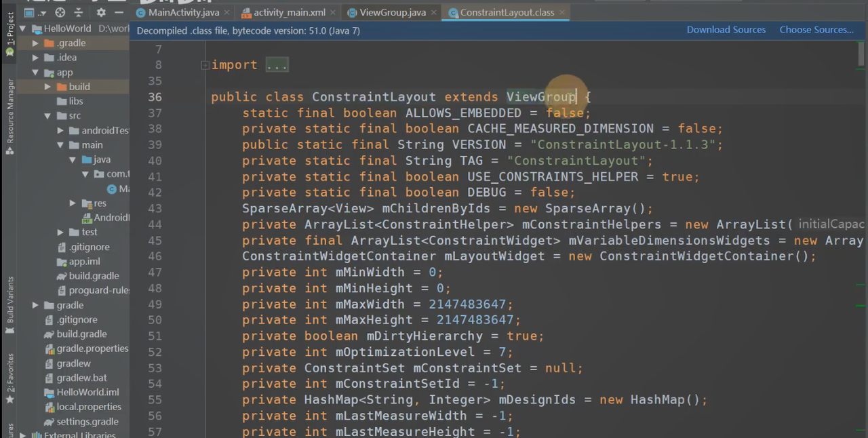
Task: Expand the .gradle folder
Action: pyautogui.click(x=35, y=43)
